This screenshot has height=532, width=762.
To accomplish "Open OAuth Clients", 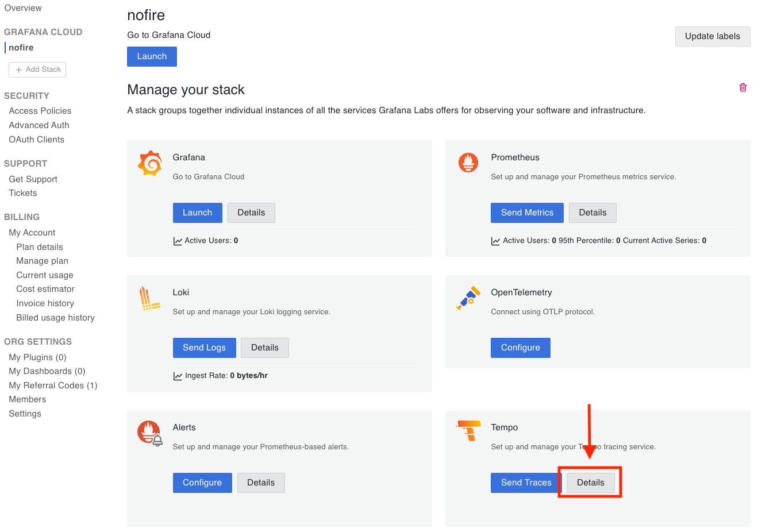I will (37, 140).
